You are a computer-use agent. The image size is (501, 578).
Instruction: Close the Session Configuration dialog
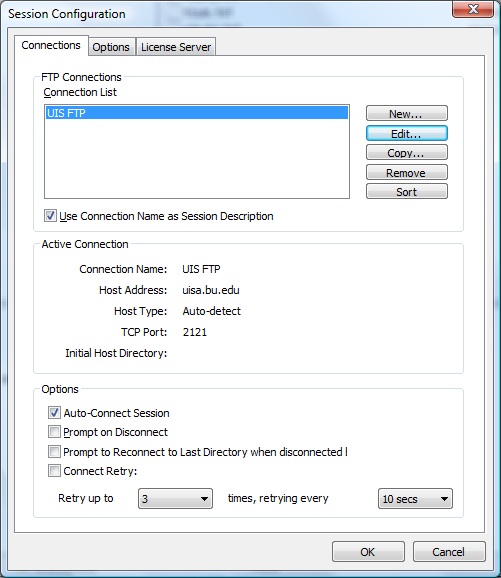pos(473,9)
